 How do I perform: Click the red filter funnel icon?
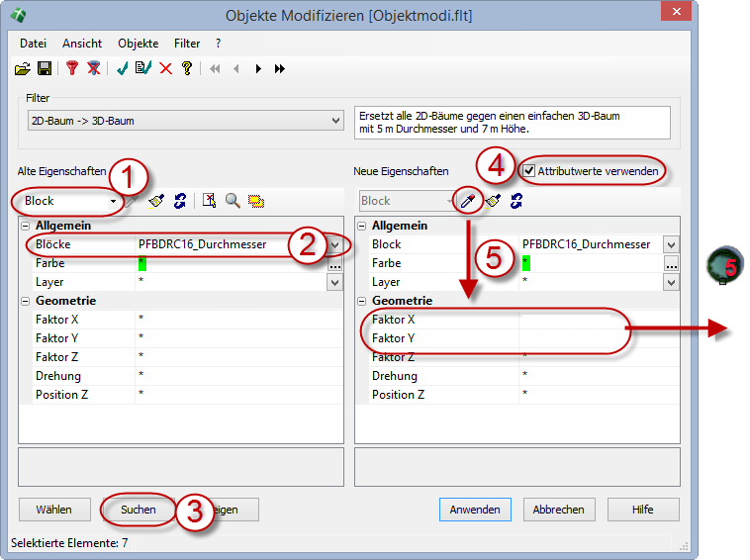(71, 68)
